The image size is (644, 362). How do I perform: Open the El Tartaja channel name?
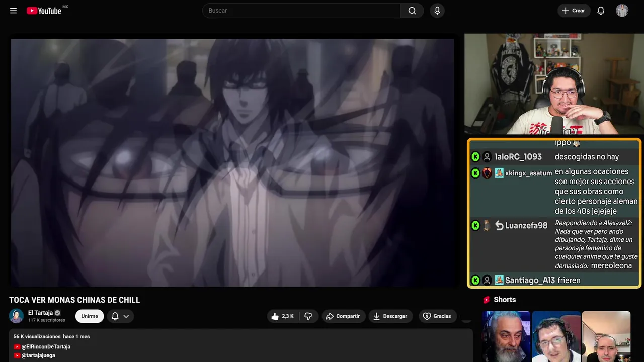(40, 313)
